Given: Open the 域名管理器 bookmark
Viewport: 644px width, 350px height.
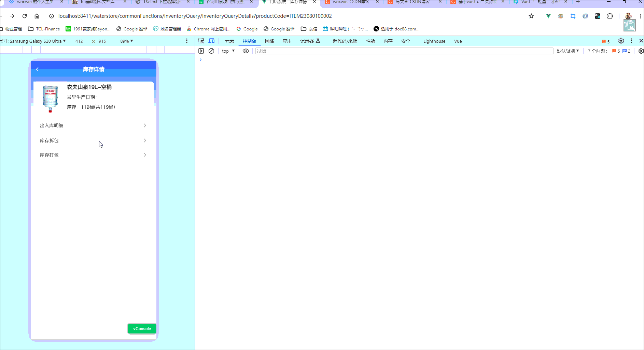Looking at the screenshot, I should (167, 29).
